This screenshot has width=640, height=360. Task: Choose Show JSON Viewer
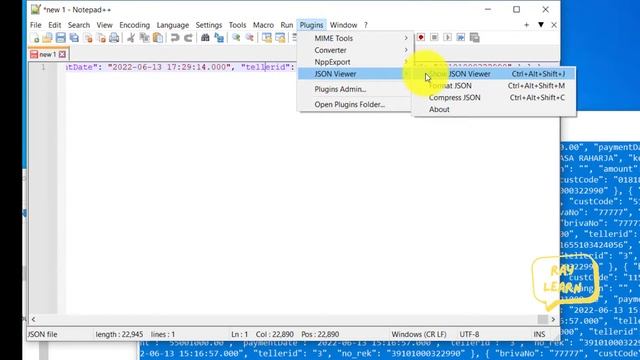pyautogui.click(x=495, y=73)
